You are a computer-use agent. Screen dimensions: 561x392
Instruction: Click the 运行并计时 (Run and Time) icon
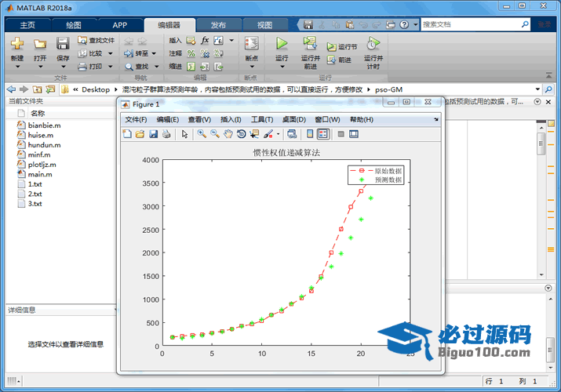[373, 44]
